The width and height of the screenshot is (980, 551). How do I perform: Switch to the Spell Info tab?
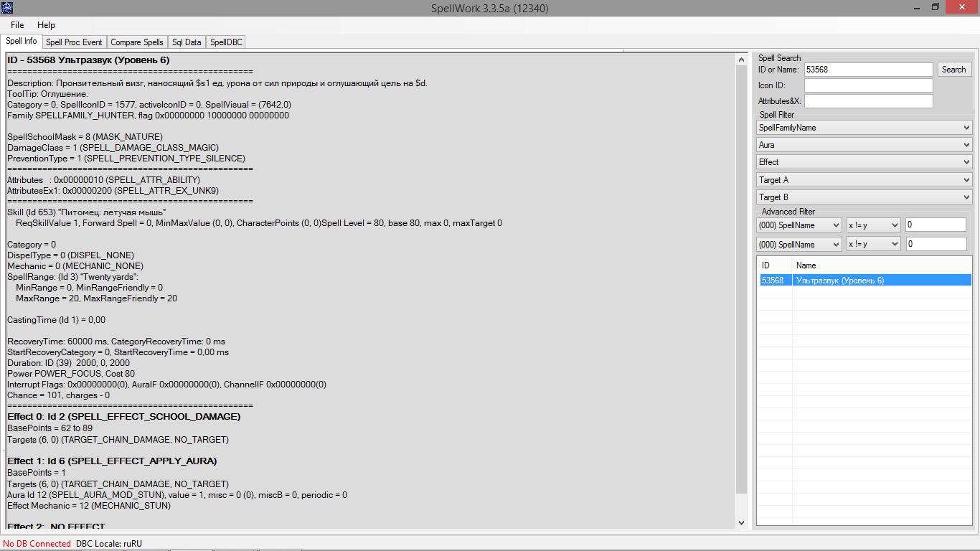22,41
